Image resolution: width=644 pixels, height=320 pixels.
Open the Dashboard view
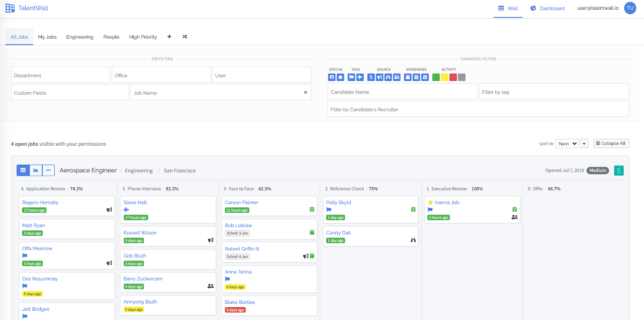[x=547, y=8]
